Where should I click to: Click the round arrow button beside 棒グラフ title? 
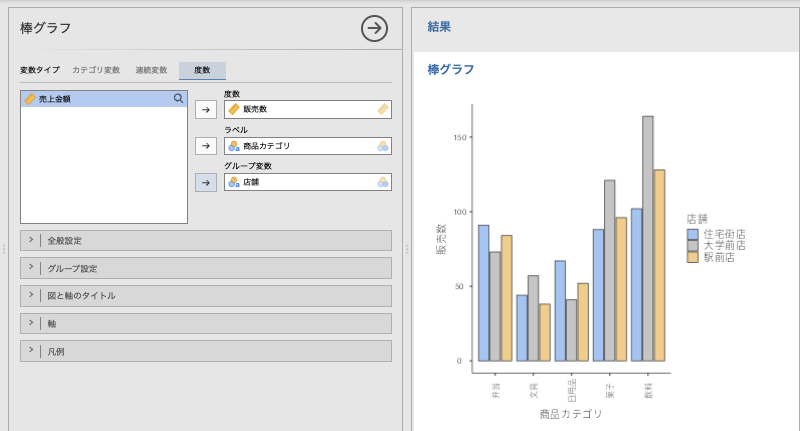[374, 28]
